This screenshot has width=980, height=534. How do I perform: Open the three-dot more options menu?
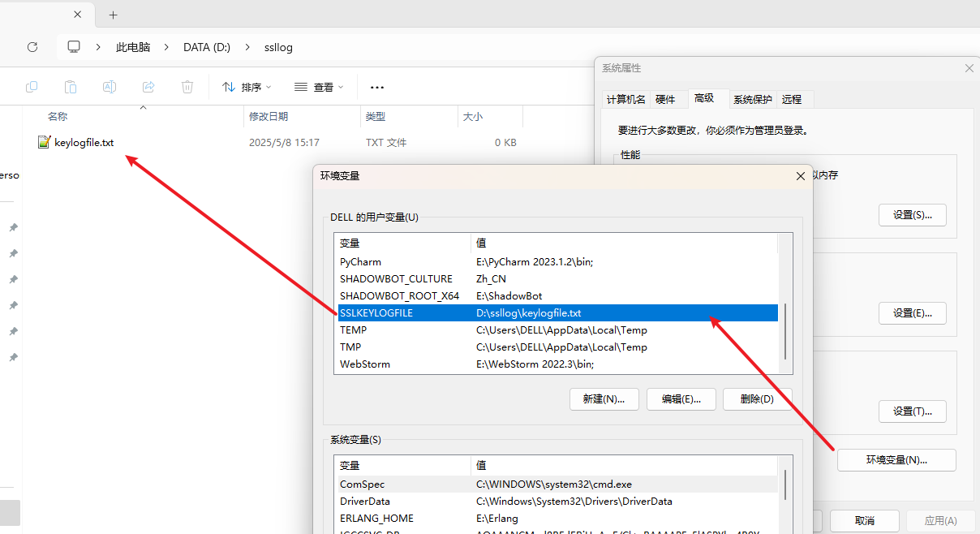(x=376, y=87)
